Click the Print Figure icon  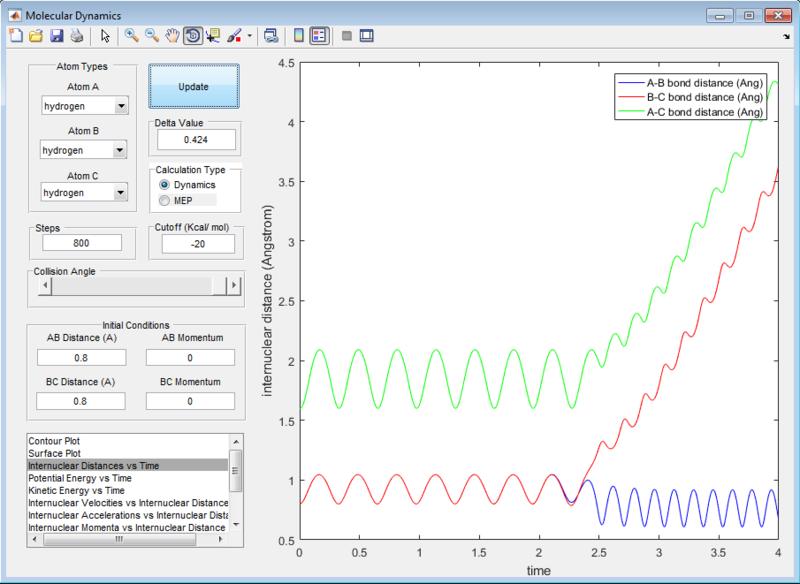[x=76, y=36]
